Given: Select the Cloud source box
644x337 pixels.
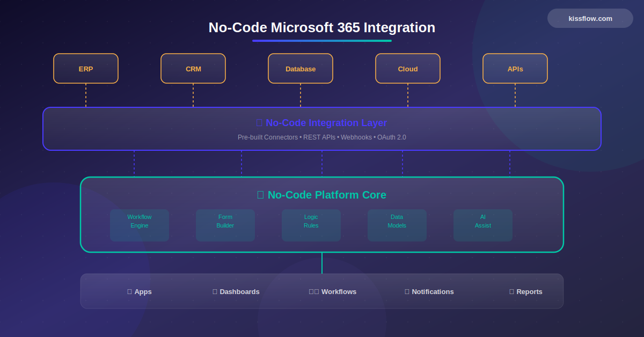Looking at the screenshot, I should [x=408, y=69].
